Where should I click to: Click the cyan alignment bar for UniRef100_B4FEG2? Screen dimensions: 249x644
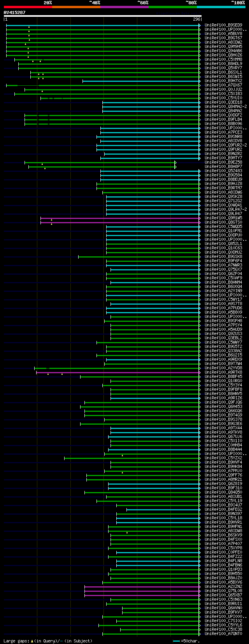[163, 510]
